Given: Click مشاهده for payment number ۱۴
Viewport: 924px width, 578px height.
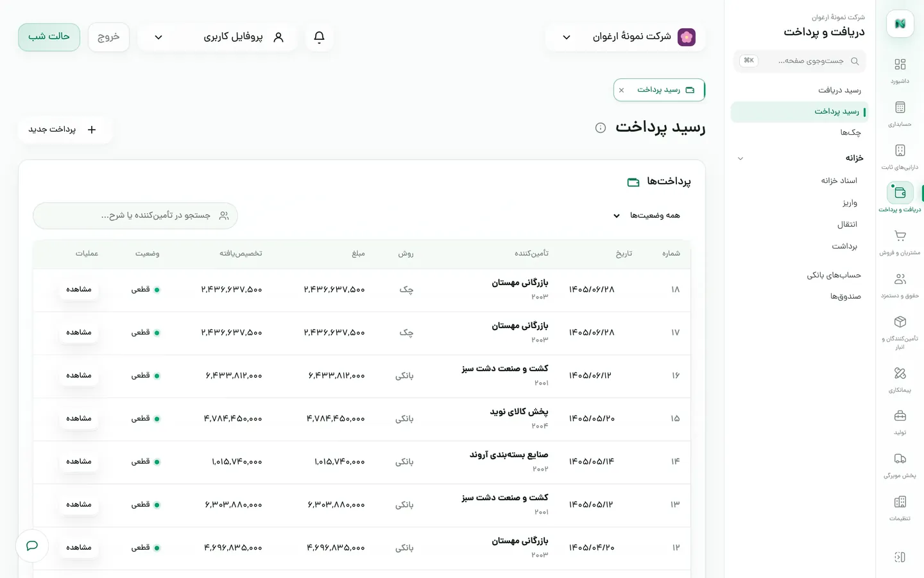Looking at the screenshot, I should (79, 462).
